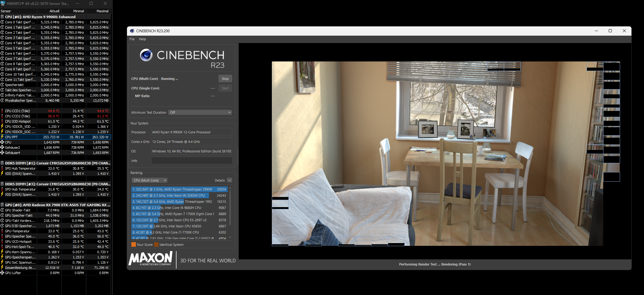Maximize the HWiNFO window
The height and width of the screenshot is (295, 644).
coord(91,3)
